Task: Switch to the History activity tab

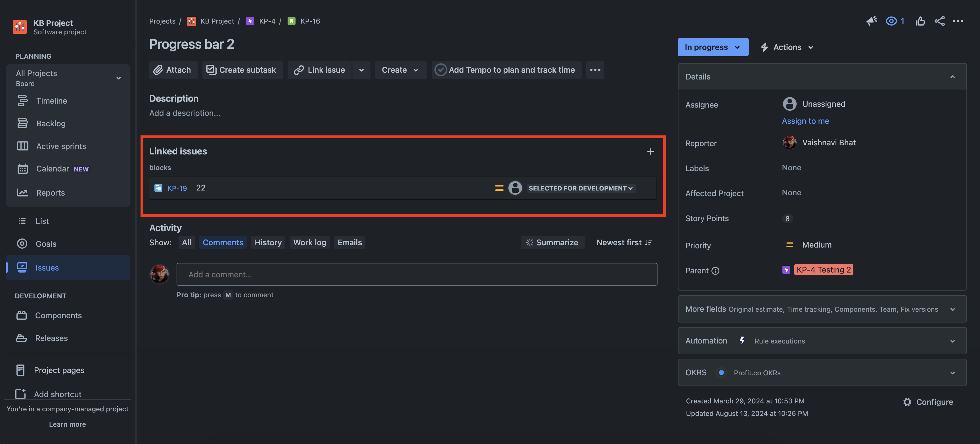Action: click(x=268, y=242)
